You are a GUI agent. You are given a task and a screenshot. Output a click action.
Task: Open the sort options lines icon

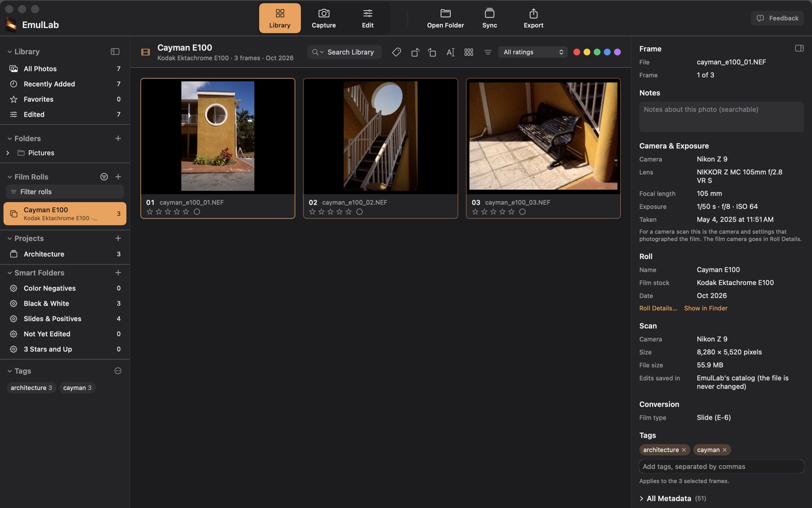click(488, 52)
